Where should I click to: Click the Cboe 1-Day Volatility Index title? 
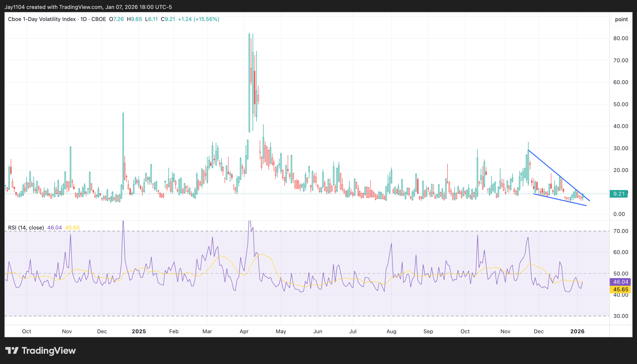(42, 19)
